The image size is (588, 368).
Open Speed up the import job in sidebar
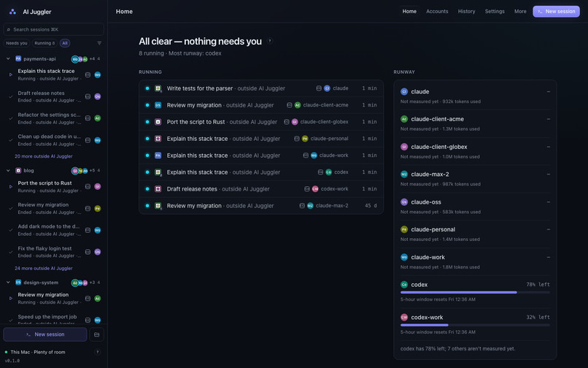(54, 320)
